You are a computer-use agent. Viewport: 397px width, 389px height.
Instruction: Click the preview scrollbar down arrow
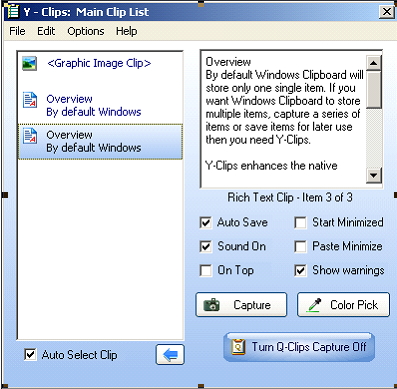[374, 175]
